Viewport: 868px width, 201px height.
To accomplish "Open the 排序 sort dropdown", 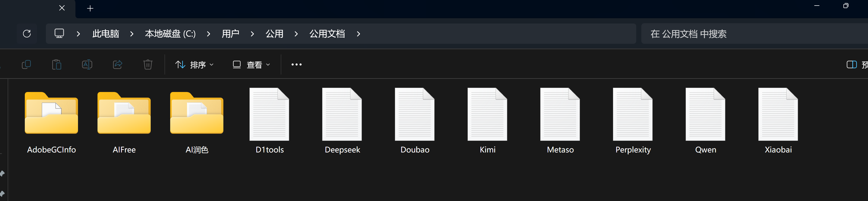I will pyautogui.click(x=195, y=64).
